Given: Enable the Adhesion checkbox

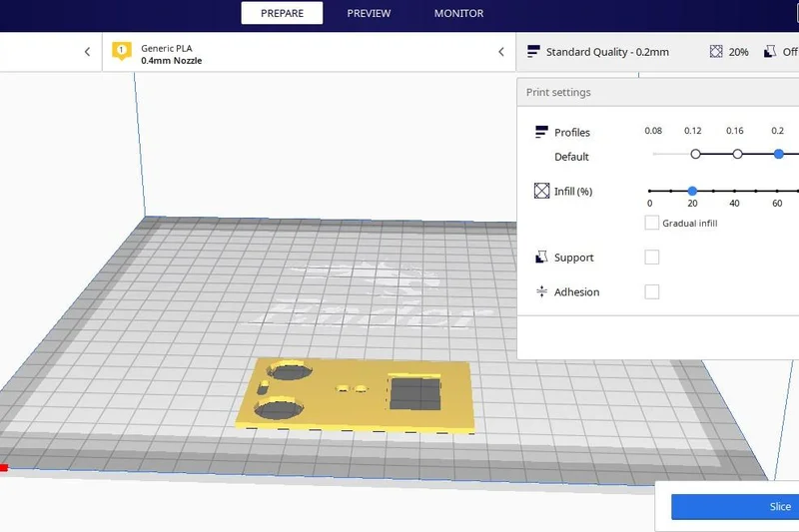Looking at the screenshot, I should (x=652, y=292).
